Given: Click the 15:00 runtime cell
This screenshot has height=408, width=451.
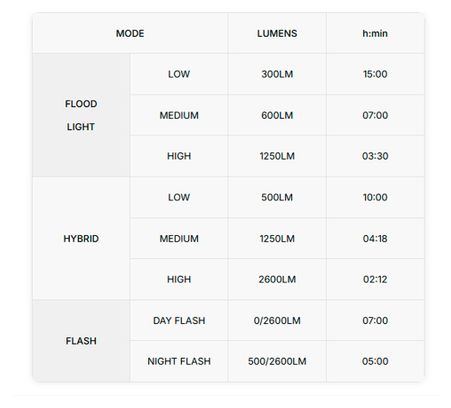Looking at the screenshot, I should [375, 74].
